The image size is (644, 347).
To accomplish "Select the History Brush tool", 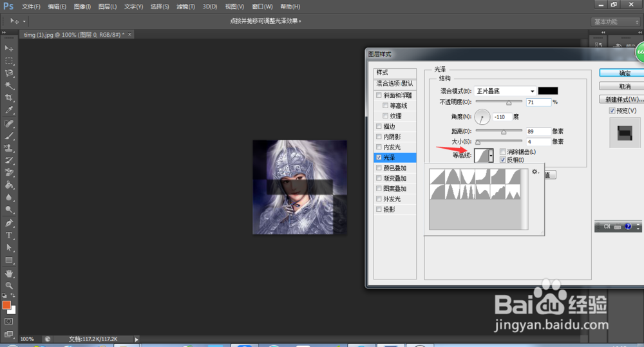I will tap(8, 160).
